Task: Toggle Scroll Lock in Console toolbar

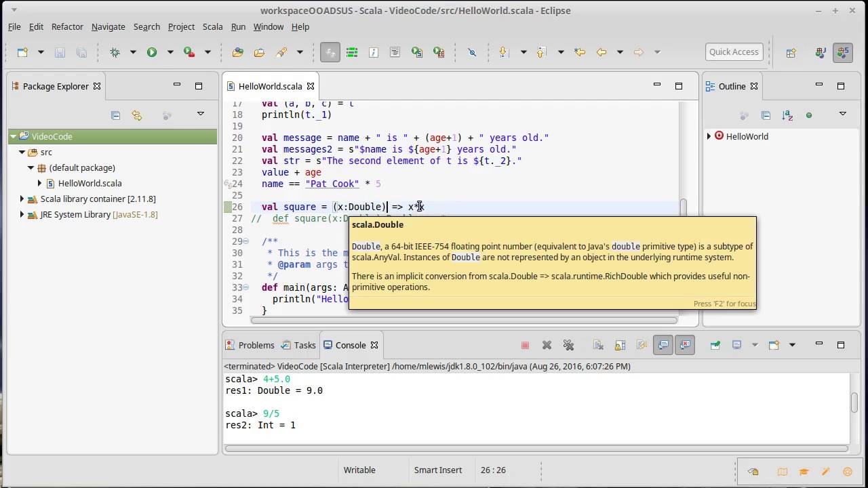Action: [x=620, y=345]
